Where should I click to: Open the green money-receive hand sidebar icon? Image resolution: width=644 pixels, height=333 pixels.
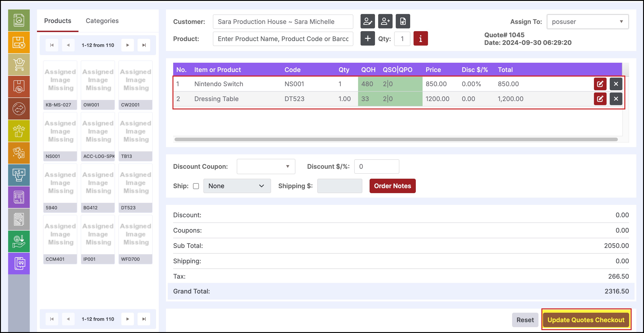point(19,241)
